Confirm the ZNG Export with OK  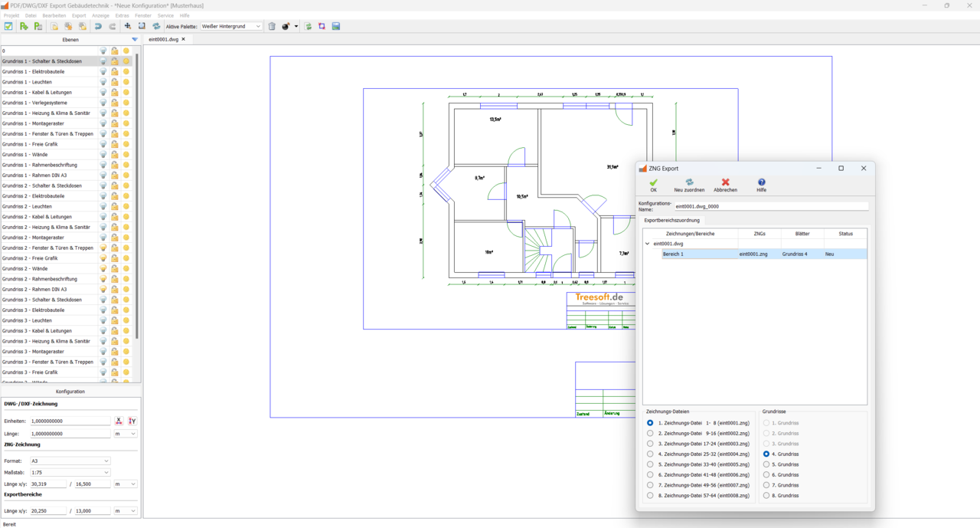pos(653,184)
